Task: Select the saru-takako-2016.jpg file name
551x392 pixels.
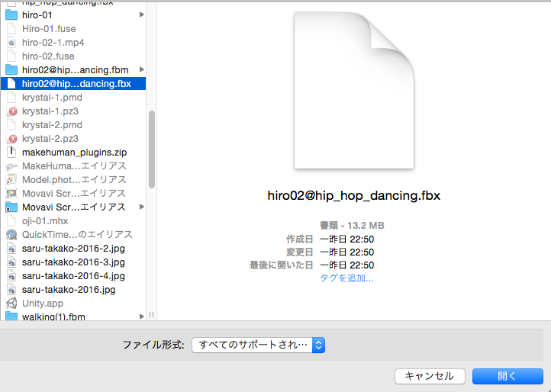Action: point(69,290)
